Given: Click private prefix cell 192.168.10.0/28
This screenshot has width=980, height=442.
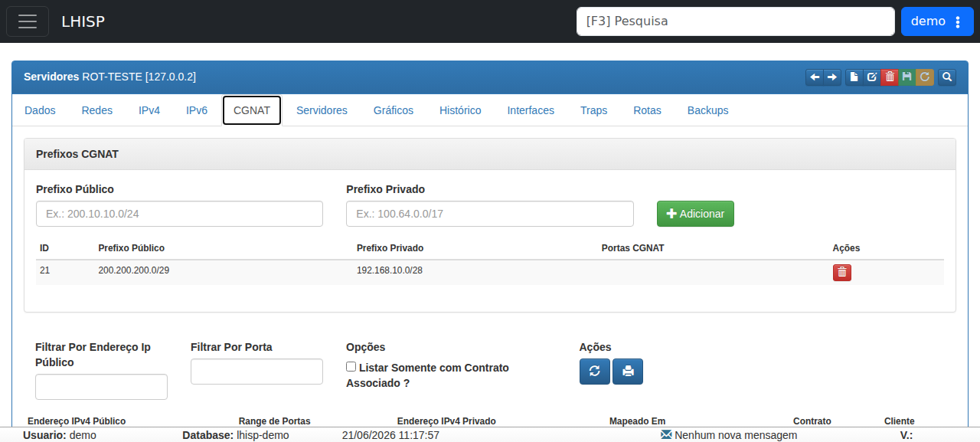Looking at the screenshot, I should [390, 270].
